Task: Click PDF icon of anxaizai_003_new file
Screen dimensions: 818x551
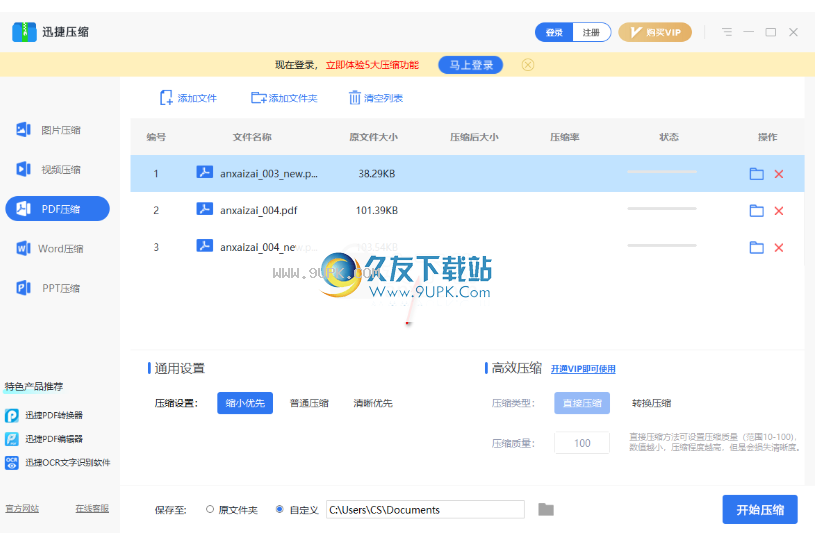Action: coord(204,172)
